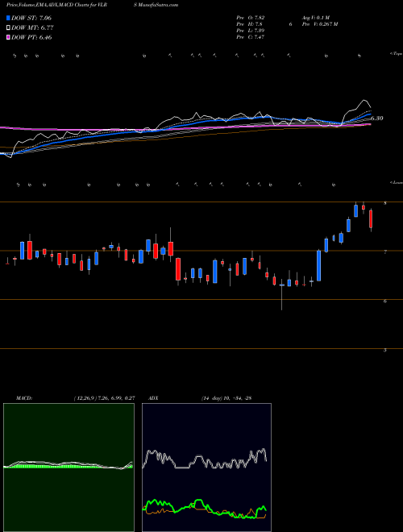
Task: Click the last red candlestick on the price chart
Action: pyautogui.click(x=371, y=219)
